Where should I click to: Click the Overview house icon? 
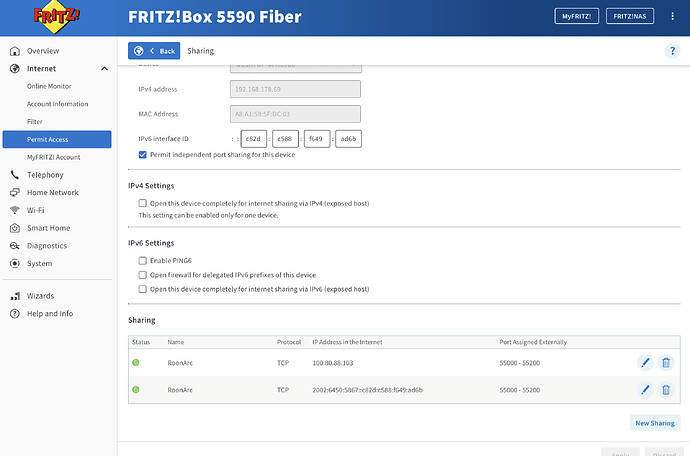[15, 51]
